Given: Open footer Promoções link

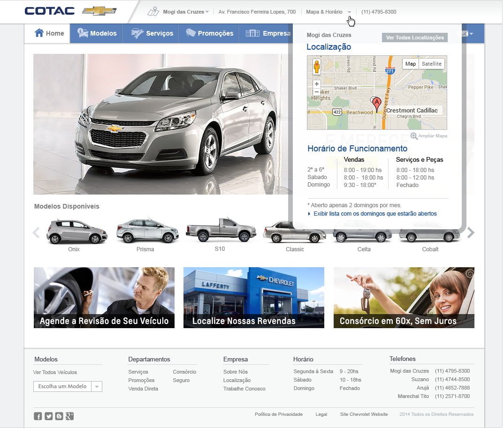Looking at the screenshot, I should (x=141, y=380).
